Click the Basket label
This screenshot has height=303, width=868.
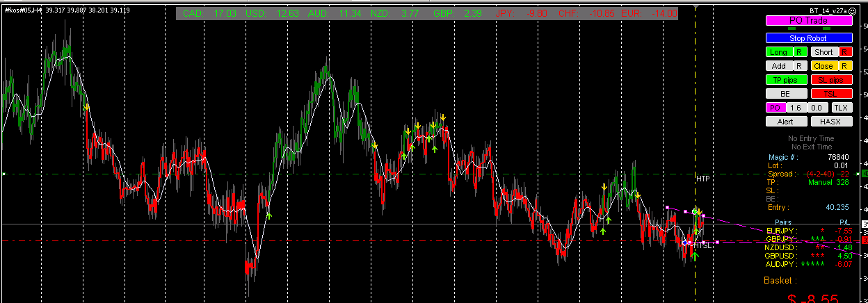point(780,280)
